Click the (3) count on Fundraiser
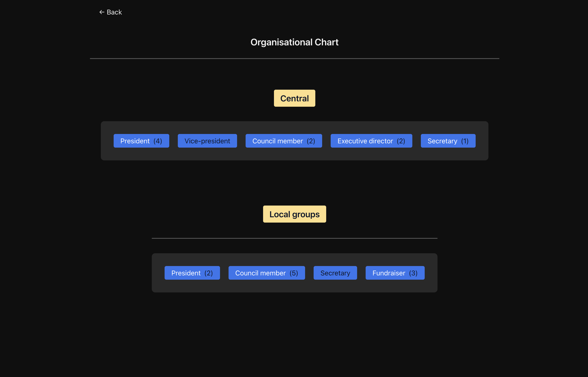The image size is (588, 377). 413,273
